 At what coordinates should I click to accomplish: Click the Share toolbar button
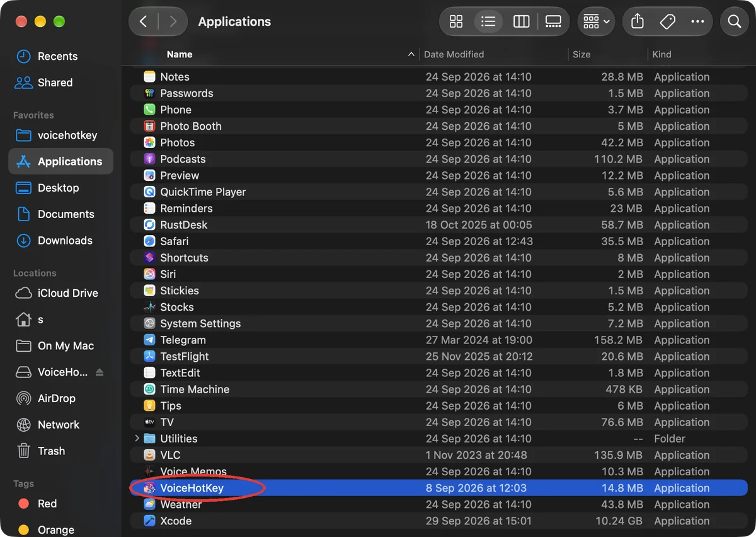click(x=638, y=21)
